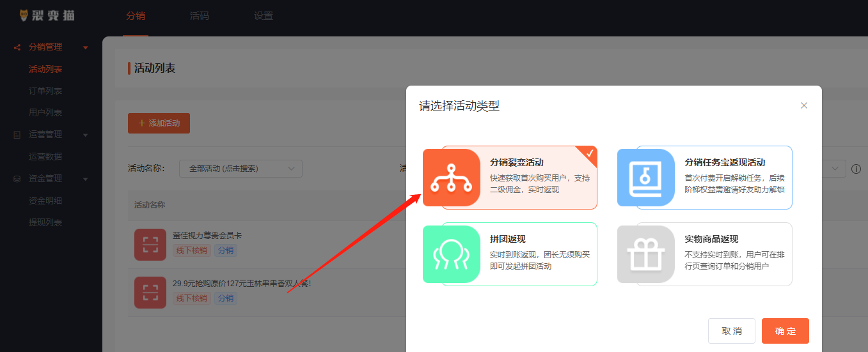This screenshot has width=868, height=352.
Task: Switch to the 分销 top tab
Action: click(136, 16)
